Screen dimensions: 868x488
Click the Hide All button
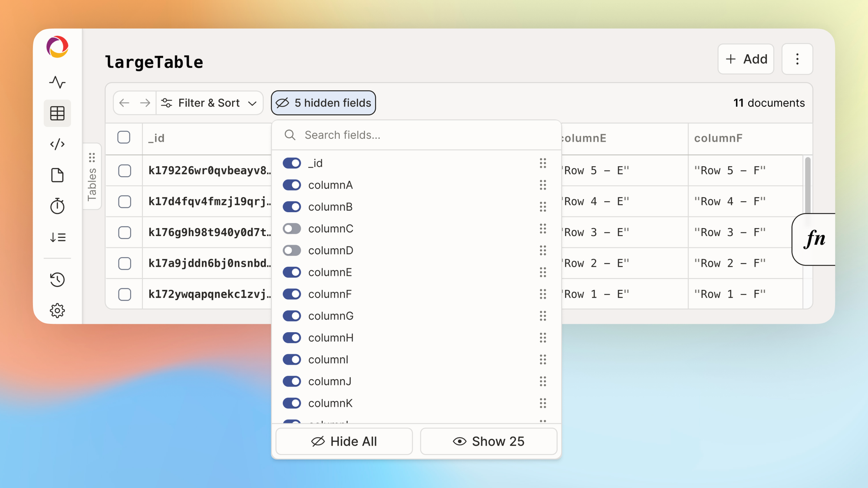(344, 441)
